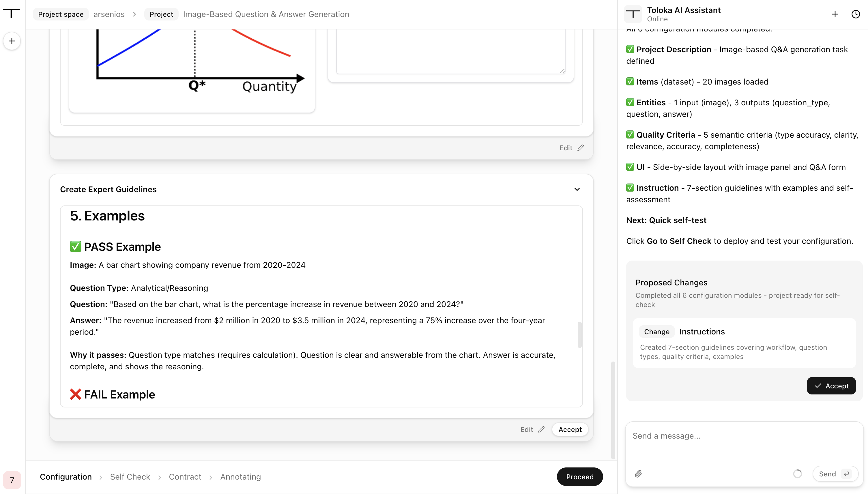Open the Project space breadcrumb selector
The width and height of the screenshot is (868, 494).
(x=61, y=14)
